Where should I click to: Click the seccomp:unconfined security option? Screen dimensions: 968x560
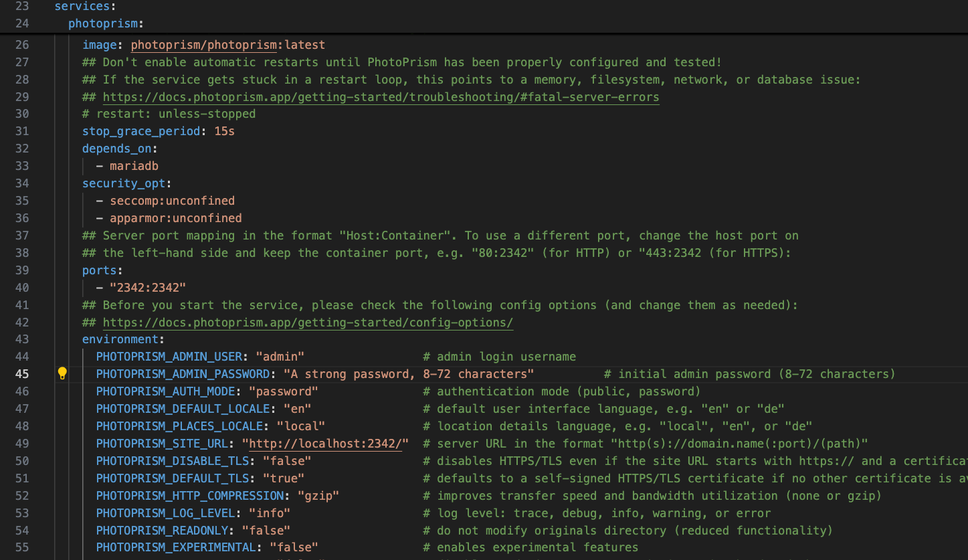172,200
